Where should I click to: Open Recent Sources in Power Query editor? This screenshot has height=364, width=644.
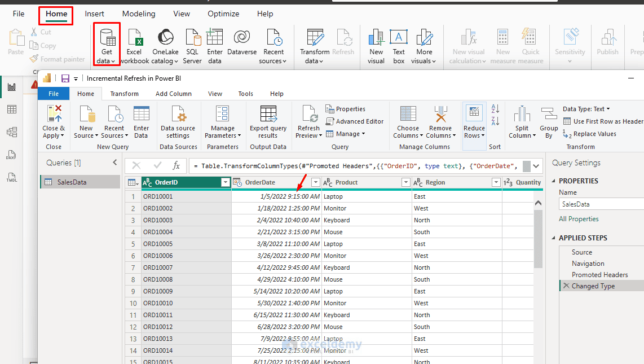click(114, 122)
